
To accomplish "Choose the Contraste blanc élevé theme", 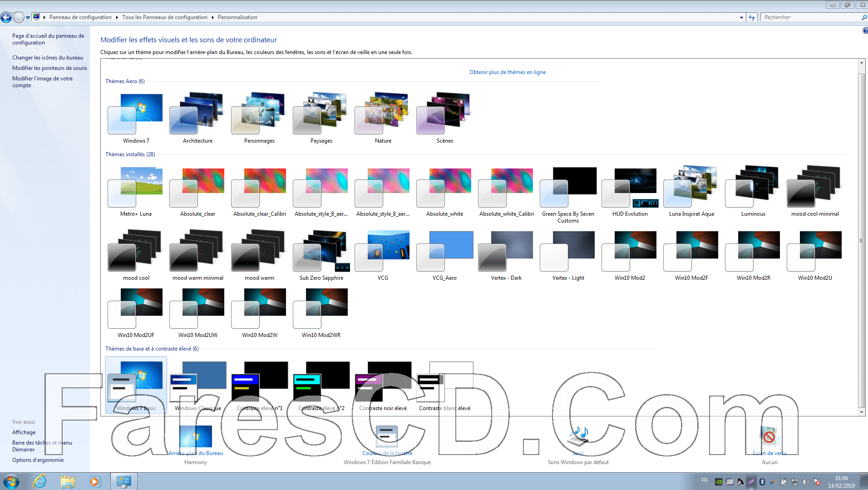I will pyautogui.click(x=444, y=385).
